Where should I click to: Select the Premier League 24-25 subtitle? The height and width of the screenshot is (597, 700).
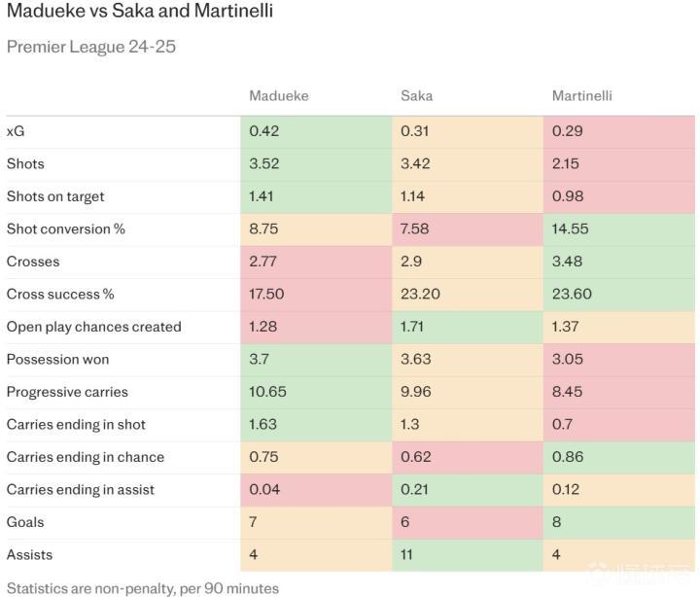click(91, 47)
